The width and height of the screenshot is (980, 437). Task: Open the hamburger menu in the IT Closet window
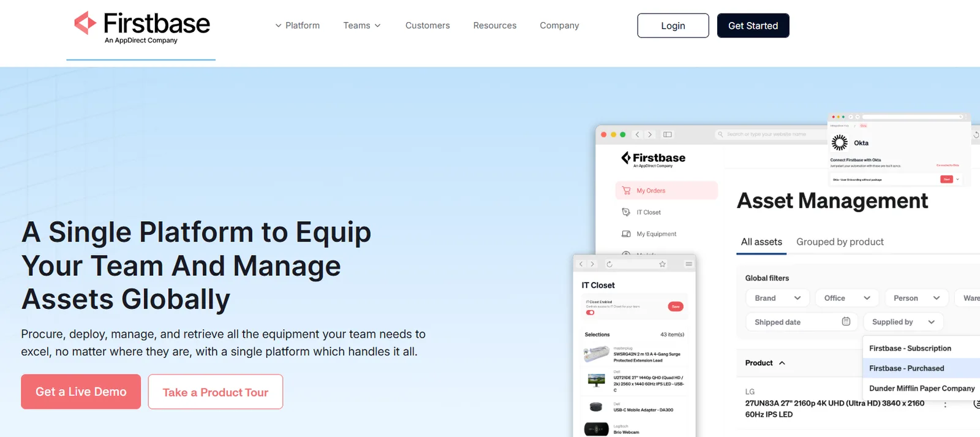[688, 264]
